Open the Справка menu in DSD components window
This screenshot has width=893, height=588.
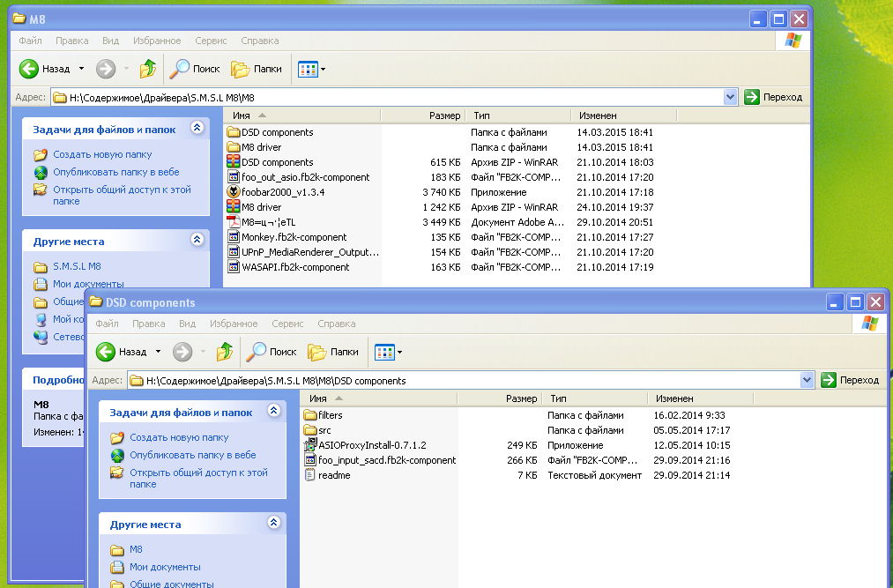tap(336, 323)
